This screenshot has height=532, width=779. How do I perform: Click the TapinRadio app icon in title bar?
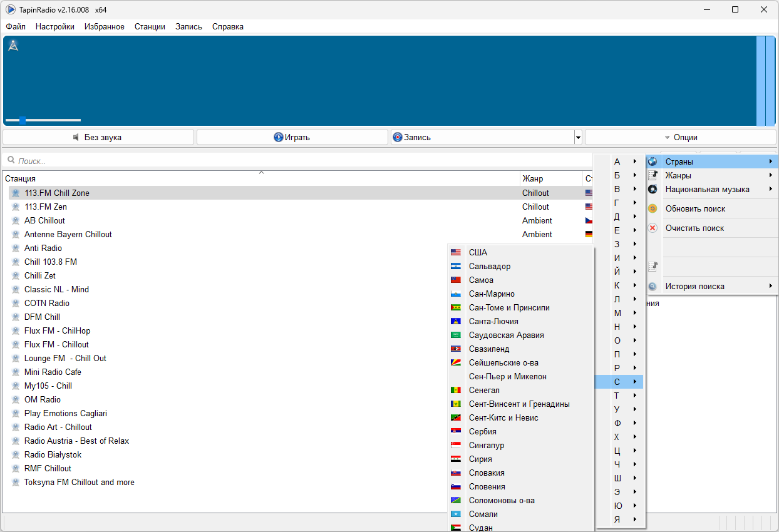[x=11, y=9]
